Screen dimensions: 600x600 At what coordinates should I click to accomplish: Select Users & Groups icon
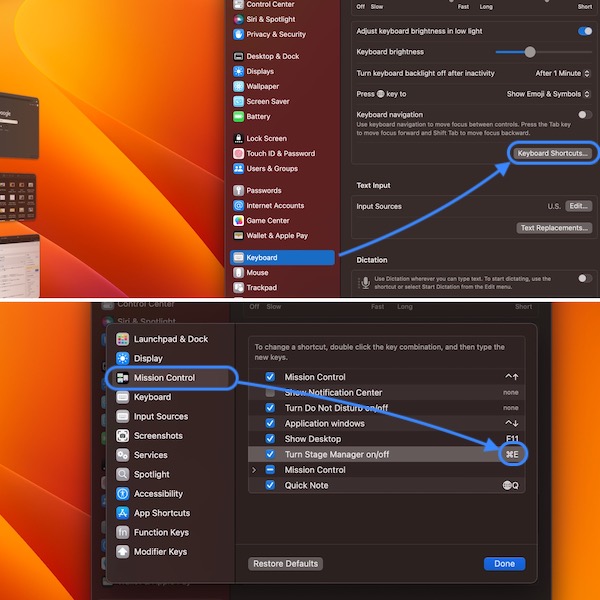[238, 168]
